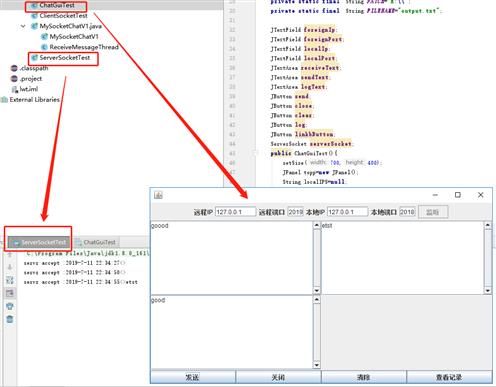Switch to the ChatGuiTest run tab
The width and height of the screenshot is (496, 387).
point(96,242)
